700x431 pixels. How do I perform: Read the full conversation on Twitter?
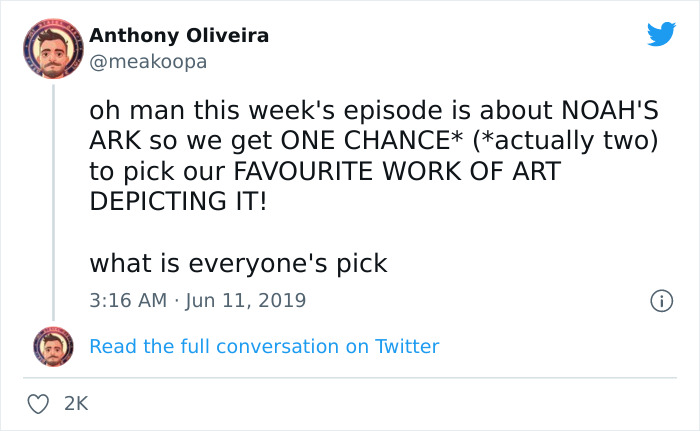(x=264, y=347)
